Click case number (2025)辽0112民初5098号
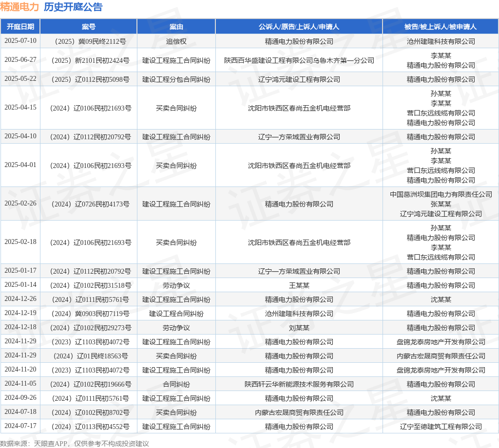This screenshot has width=499, height=448. coord(89,79)
